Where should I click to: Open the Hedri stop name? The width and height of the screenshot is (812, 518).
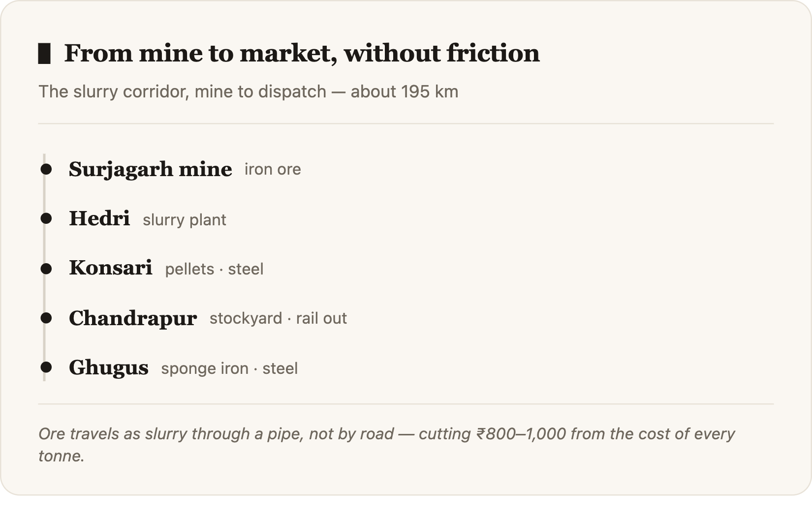[x=99, y=218]
